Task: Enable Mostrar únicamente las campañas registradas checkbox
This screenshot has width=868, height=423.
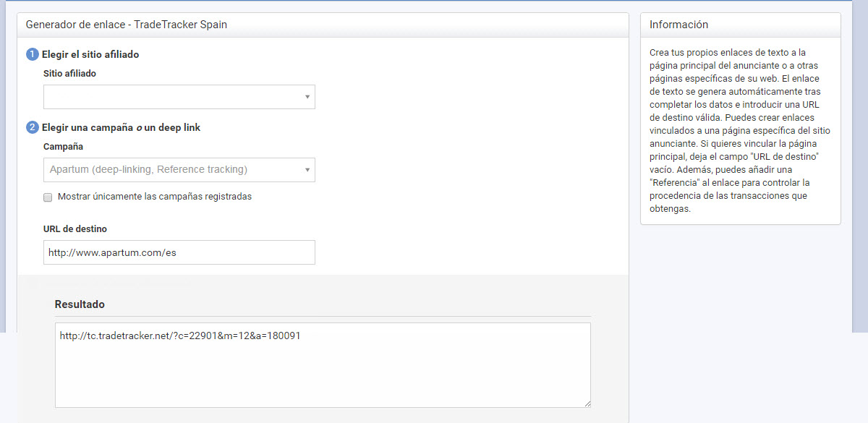Action: (48, 197)
